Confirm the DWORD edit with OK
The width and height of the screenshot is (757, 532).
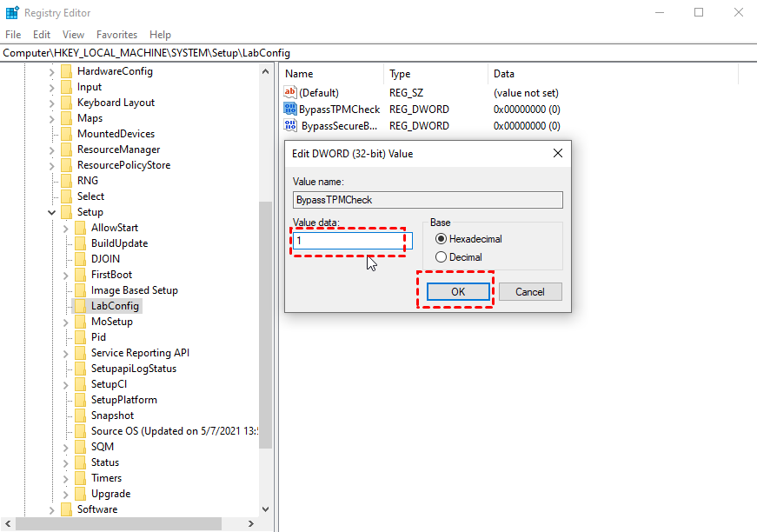[458, 291]
